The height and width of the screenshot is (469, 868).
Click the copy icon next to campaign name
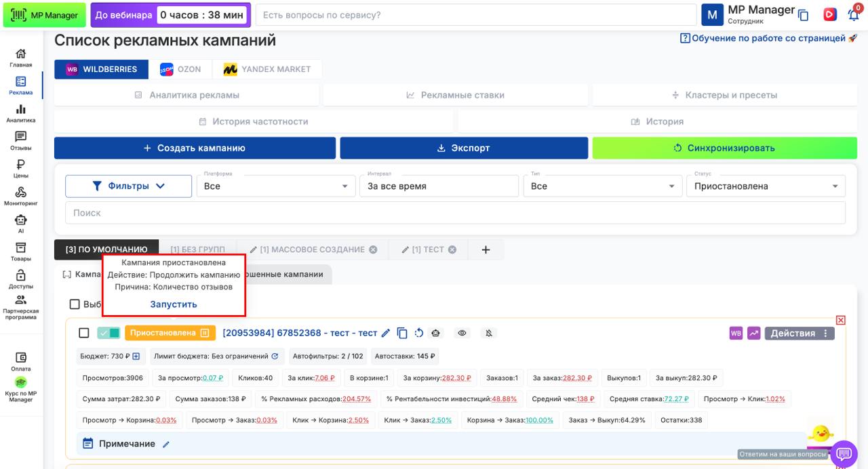pyautogui.click(x=402, y=333)
